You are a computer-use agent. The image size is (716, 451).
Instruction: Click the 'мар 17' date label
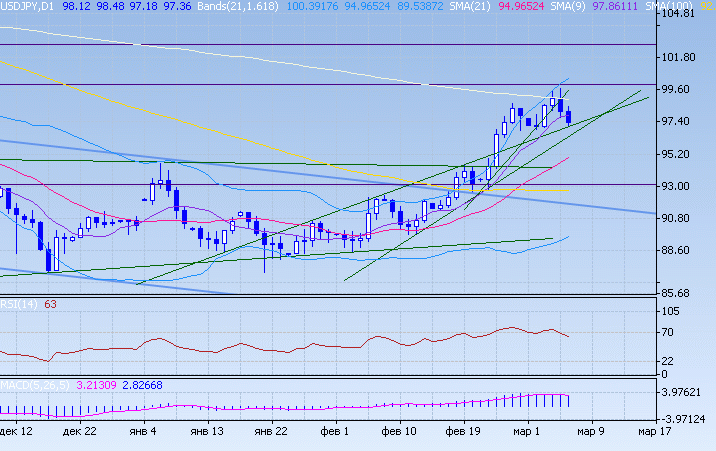click(x=656, y=432)
